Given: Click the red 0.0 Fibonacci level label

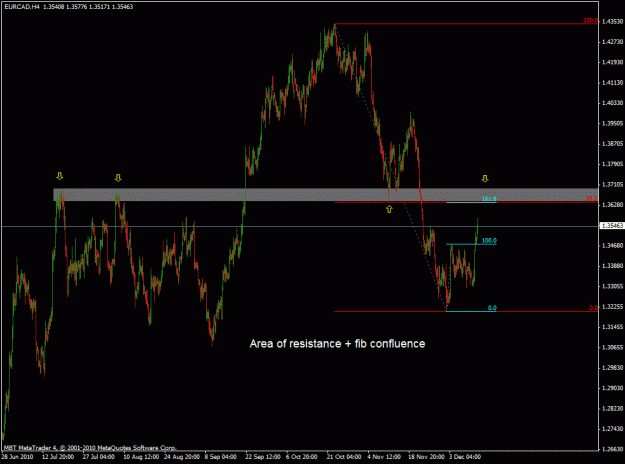Looking at the screenshot, I should tap(594, 308).
